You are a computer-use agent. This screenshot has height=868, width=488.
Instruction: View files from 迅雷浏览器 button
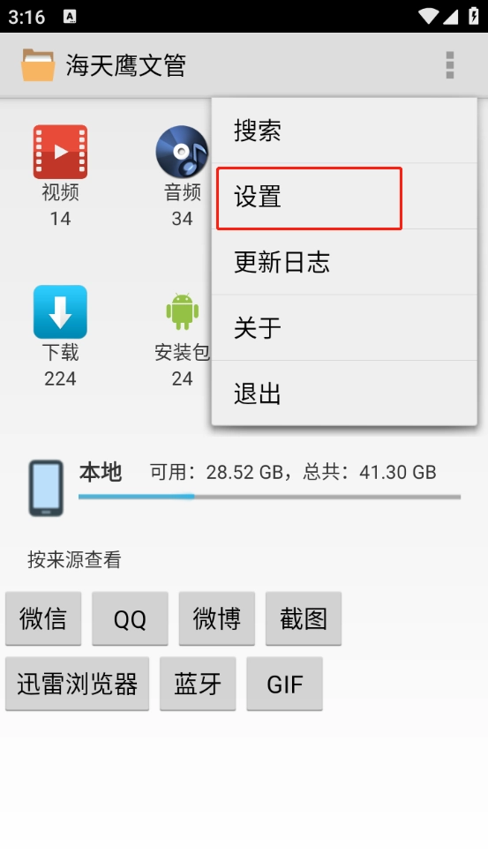(77, 684)
